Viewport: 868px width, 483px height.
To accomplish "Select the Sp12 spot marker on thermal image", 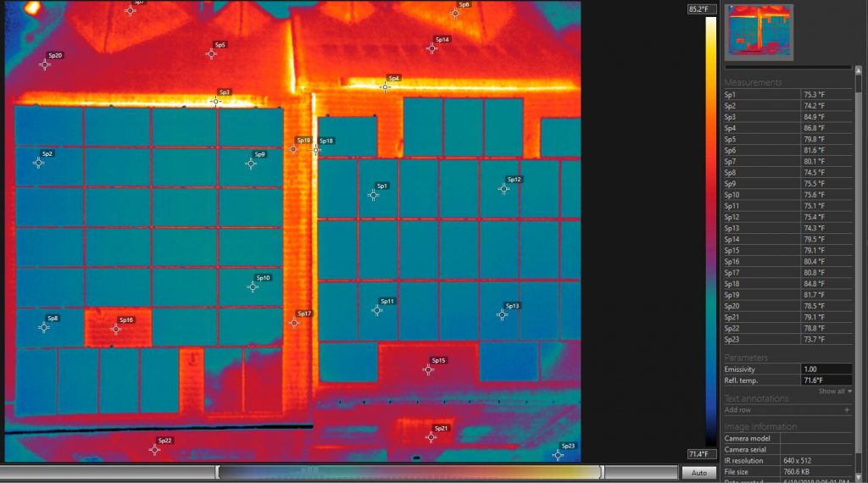I will [504, 189].
